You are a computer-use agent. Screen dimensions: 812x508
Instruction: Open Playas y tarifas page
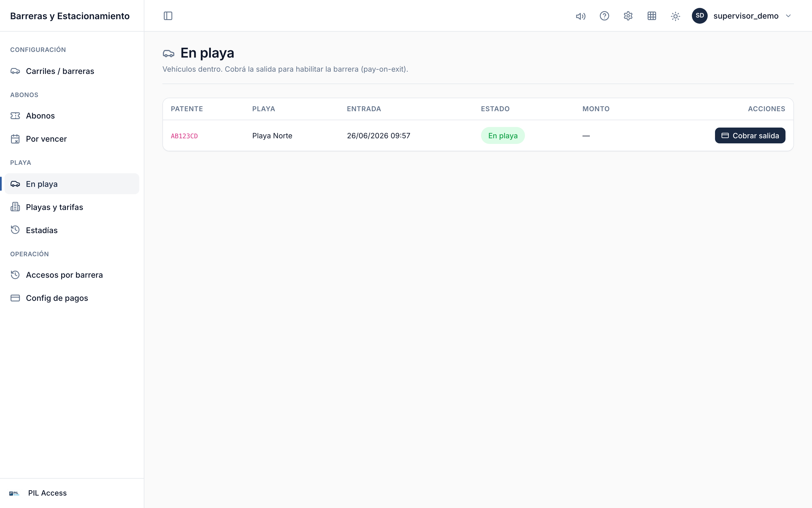[72, 207]
